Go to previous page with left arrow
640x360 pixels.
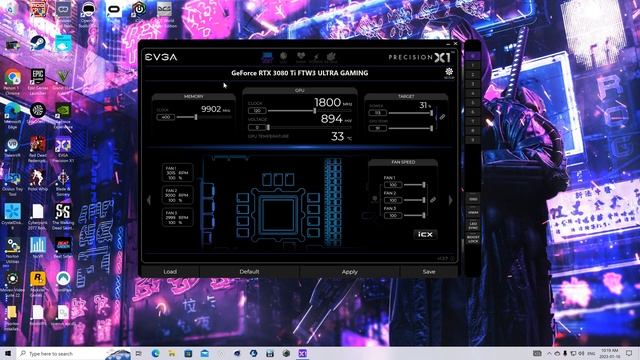(149, 200)
